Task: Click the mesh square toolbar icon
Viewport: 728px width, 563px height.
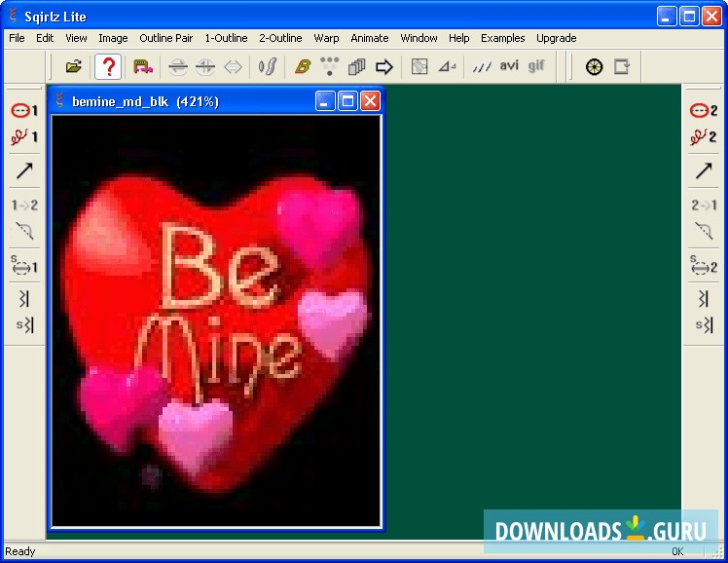Action: (x=419, y=67)
